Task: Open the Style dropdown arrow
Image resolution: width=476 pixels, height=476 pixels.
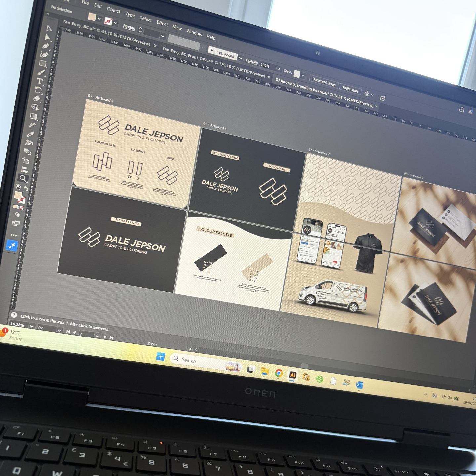Action: [x=303, y=76]
